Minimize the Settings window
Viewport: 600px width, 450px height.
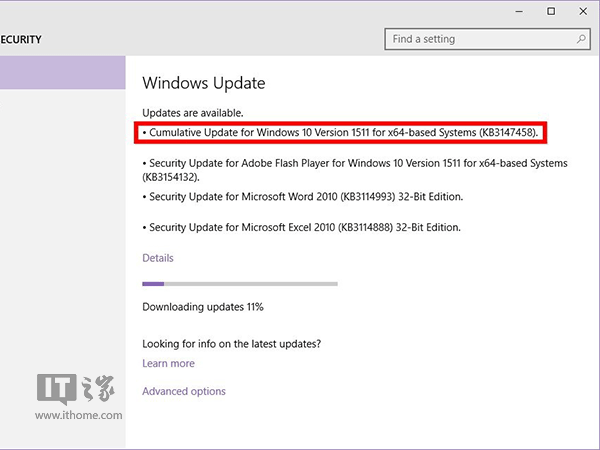point(519,11)
